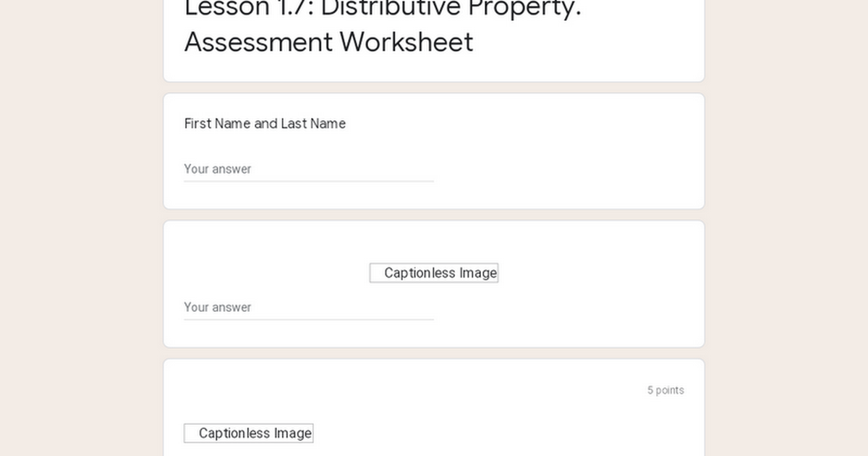Click 'Captionless Image' text in the 5-point question
The image size is (868, 456).
coord(255,433)
